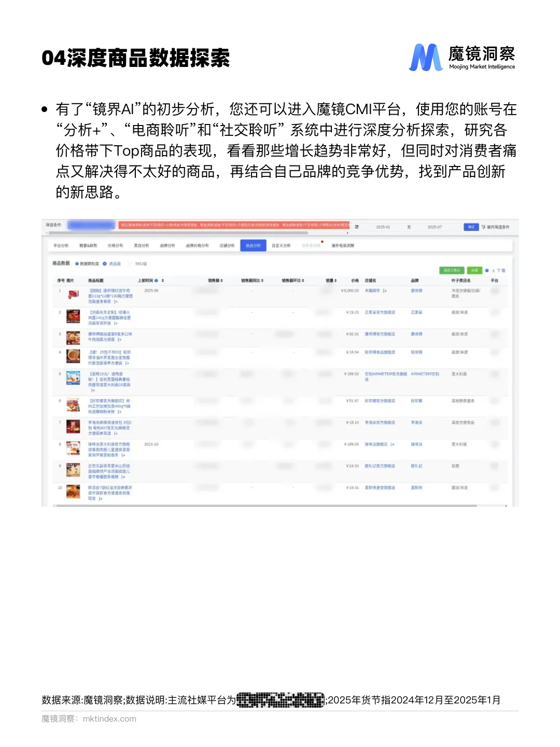560x747 pixels.
Task: Click the small green button beside 自定义表头
Action: [474, 270]
